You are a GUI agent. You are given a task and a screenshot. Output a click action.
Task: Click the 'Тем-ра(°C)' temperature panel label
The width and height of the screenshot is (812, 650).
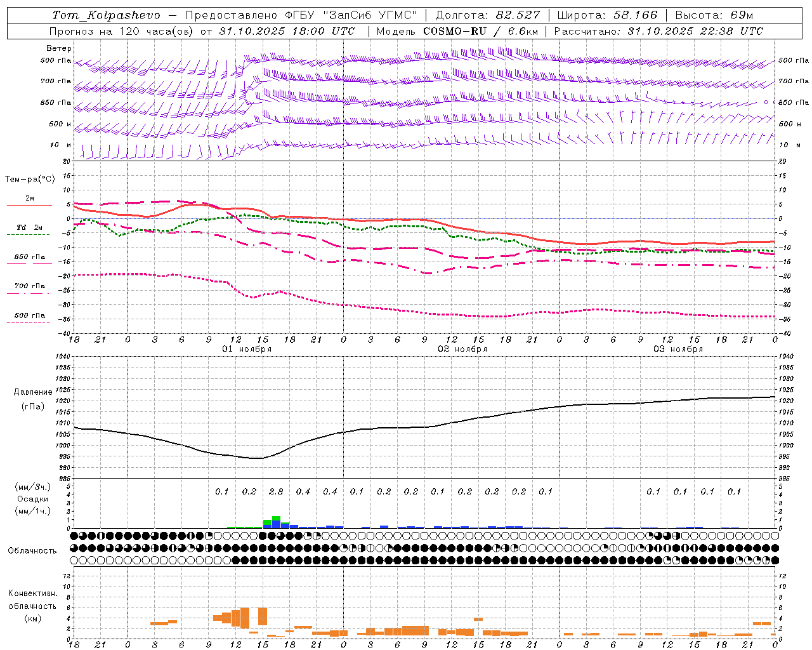pos(30,180)
